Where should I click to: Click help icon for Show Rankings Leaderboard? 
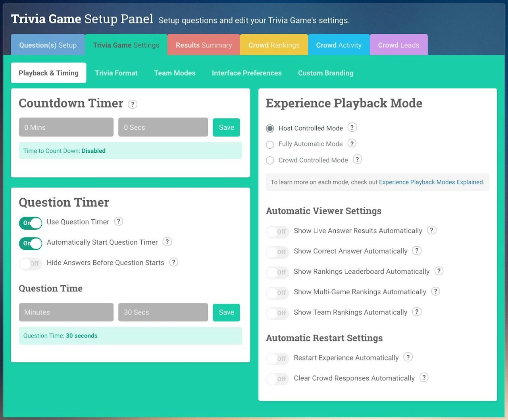coord(439,271)
